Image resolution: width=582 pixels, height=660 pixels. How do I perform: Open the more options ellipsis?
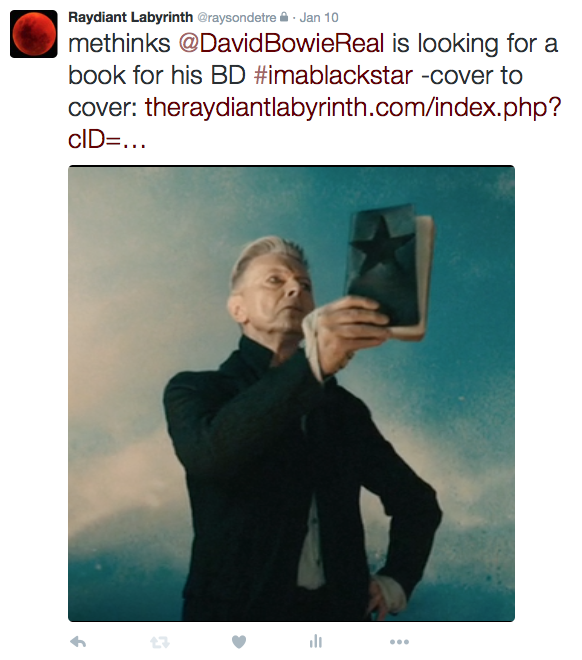tap(399, 642)
